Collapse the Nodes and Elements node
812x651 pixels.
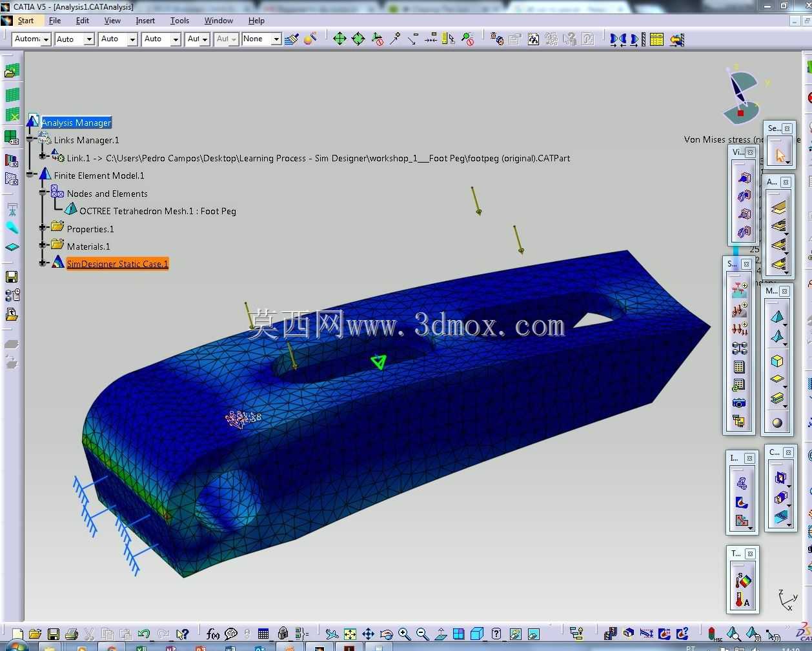[43, 192]
